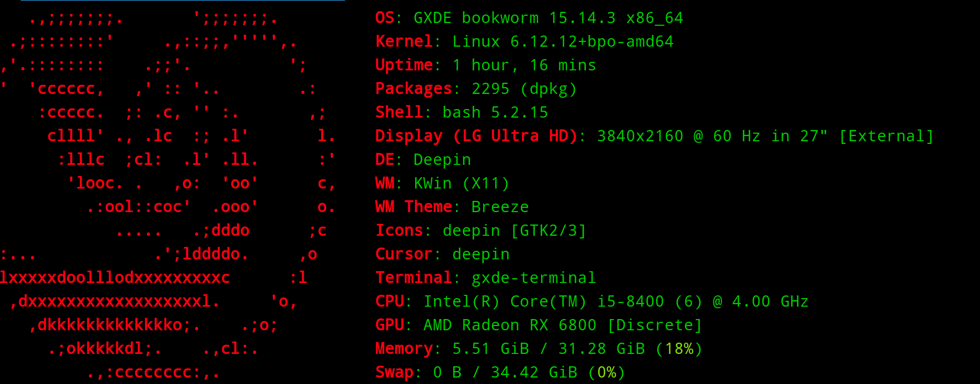This screenshot has height=384, width=980.
Task: Click the Uptime label
Action: click(x=404, y=65)
